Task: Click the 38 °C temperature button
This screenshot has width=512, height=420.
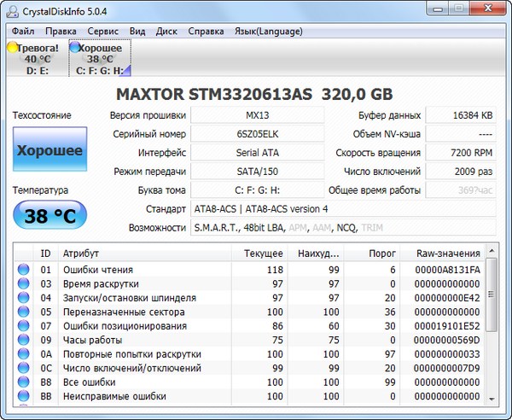Action: [x=50, y=216]
